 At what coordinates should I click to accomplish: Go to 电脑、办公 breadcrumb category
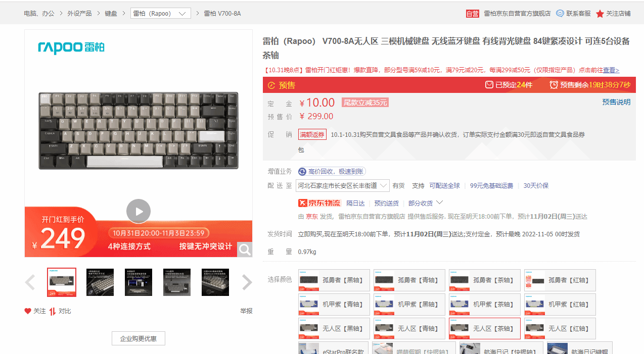click(x=39, y=14)
